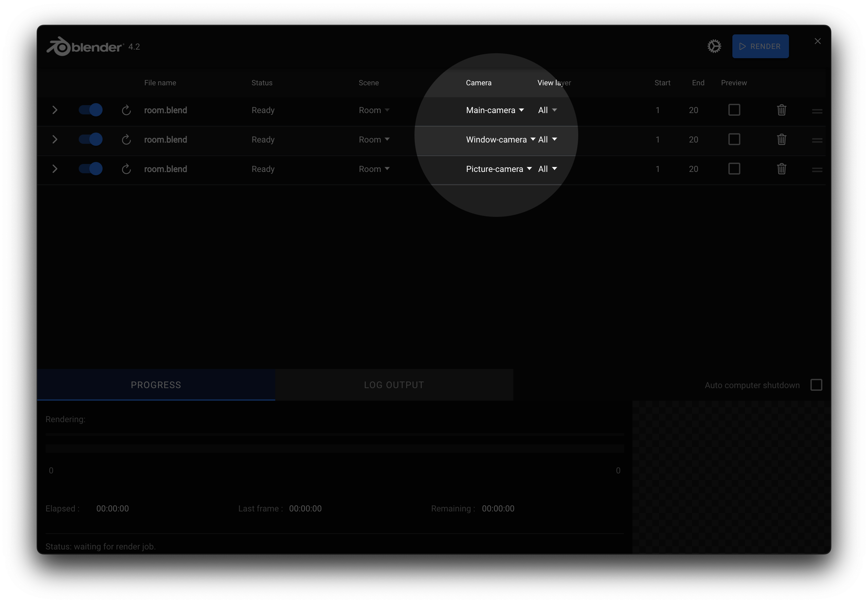868x603 pixels.
Task: Switch to the LOG OUTPUT tab
Action: coord(394,385)
